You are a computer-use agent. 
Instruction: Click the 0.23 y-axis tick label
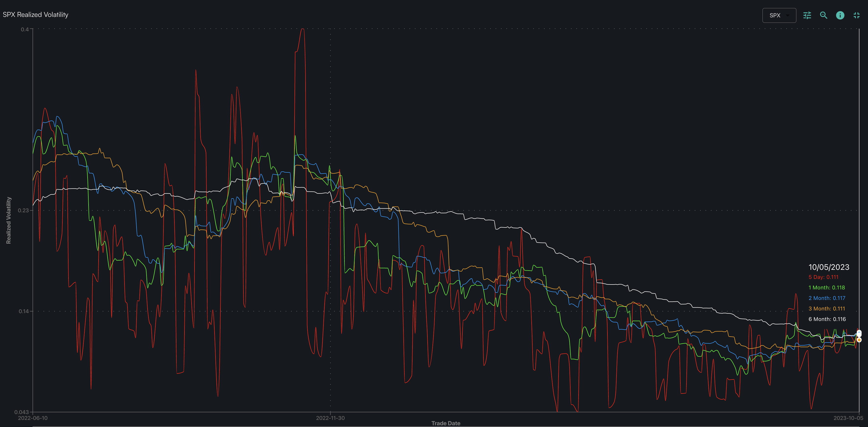point(23,211)
